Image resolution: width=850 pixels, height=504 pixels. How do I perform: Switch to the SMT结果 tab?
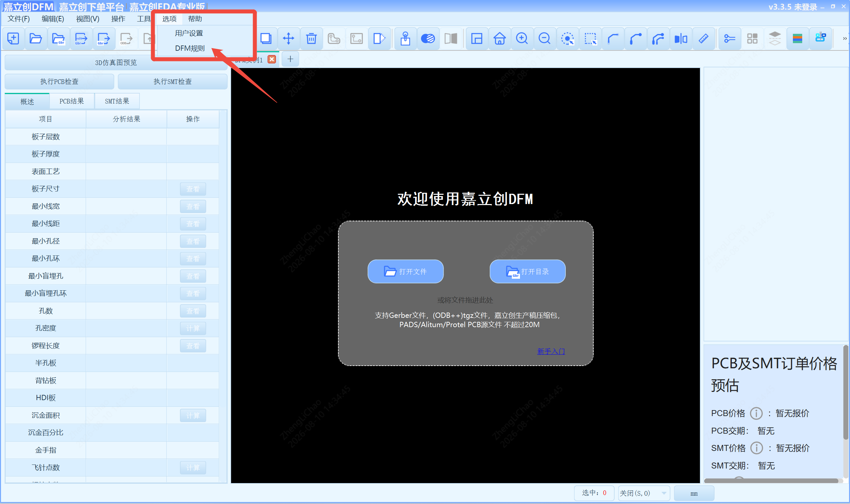coord(117,101)
